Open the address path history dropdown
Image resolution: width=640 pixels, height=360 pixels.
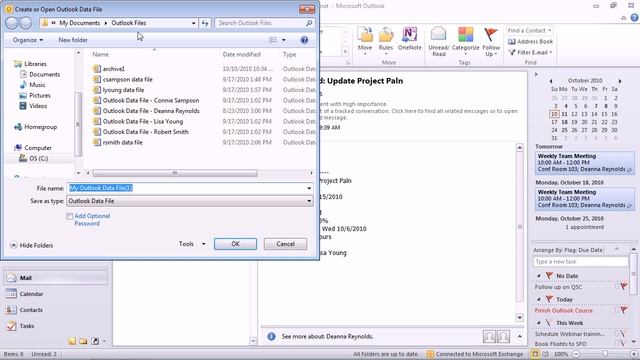pos(193,23)
